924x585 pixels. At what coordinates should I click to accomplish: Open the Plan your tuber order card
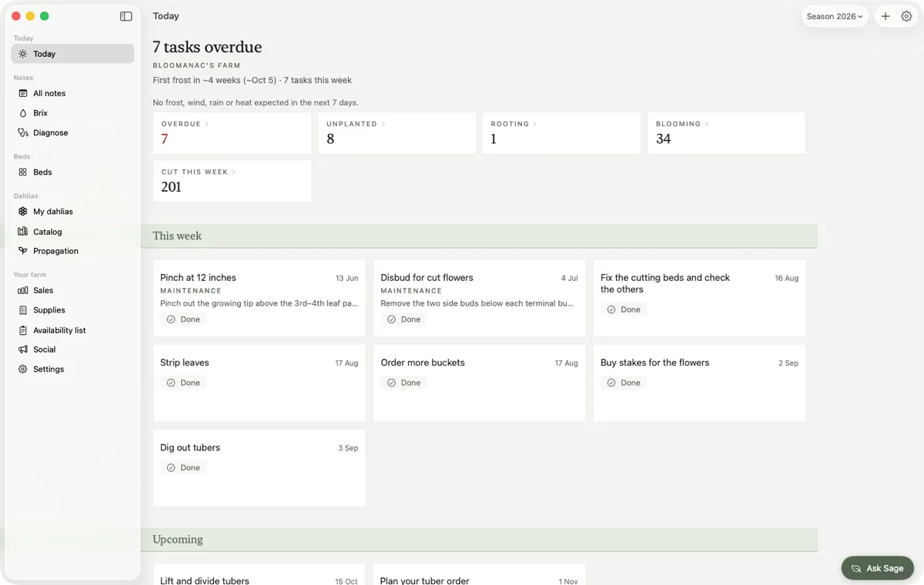[479, 574]
